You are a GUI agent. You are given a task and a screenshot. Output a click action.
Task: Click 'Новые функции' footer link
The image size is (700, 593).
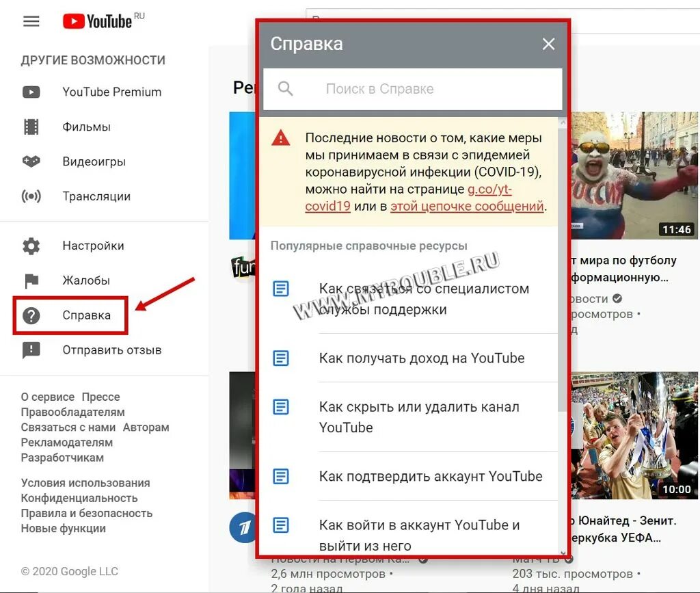pyautogui.click(x=64, y=529)
